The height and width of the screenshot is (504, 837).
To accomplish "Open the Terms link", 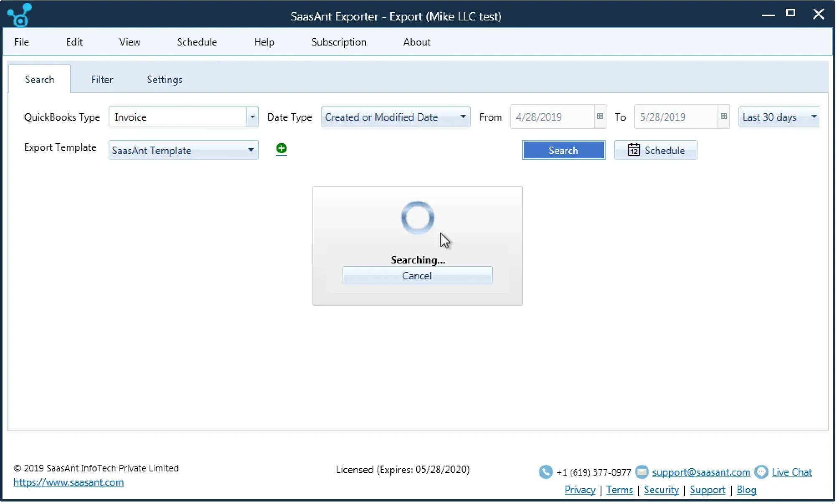I will coord(619,490).
